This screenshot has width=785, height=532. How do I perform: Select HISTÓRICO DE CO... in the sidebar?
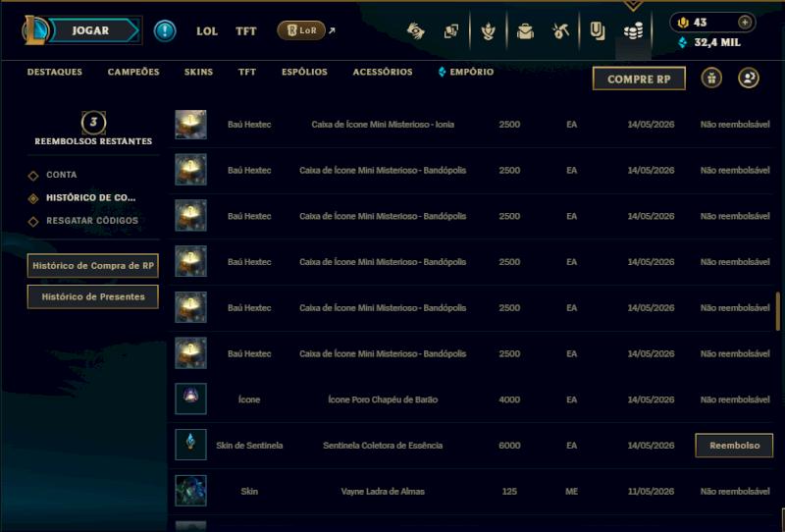[x=81, y=198]
